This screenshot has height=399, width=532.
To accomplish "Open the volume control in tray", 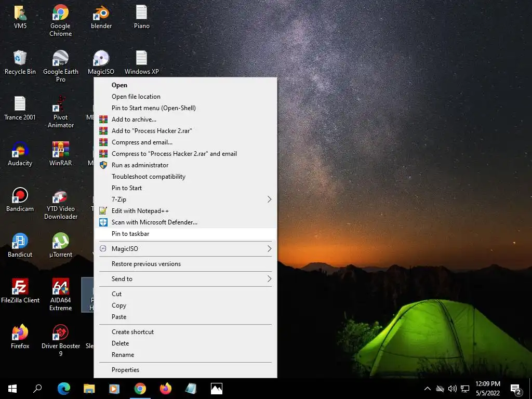I will point(453,389).
